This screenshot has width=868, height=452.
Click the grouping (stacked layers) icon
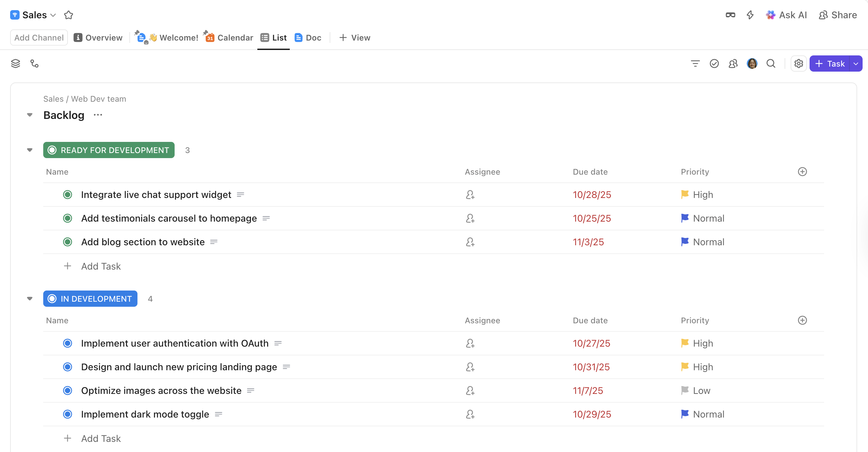(x=15, y=63)
